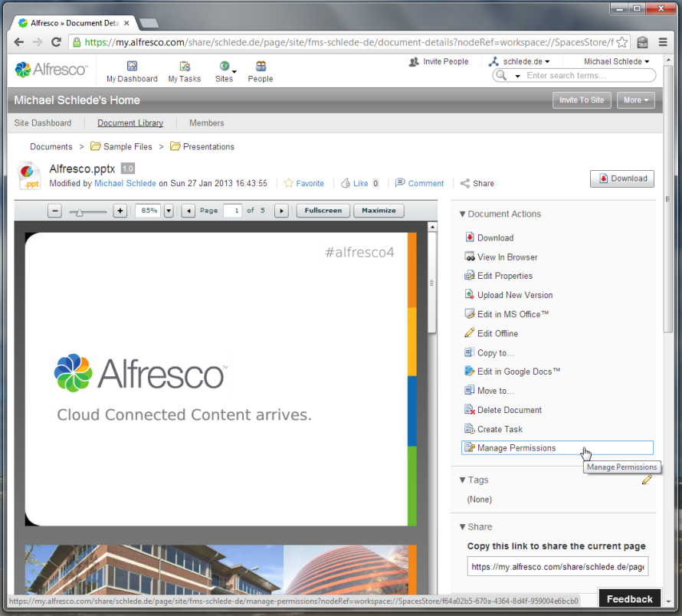Select the Alfresco Document Details browser tab
This screenshot has width=682, height=616.
tap(74, 23)
